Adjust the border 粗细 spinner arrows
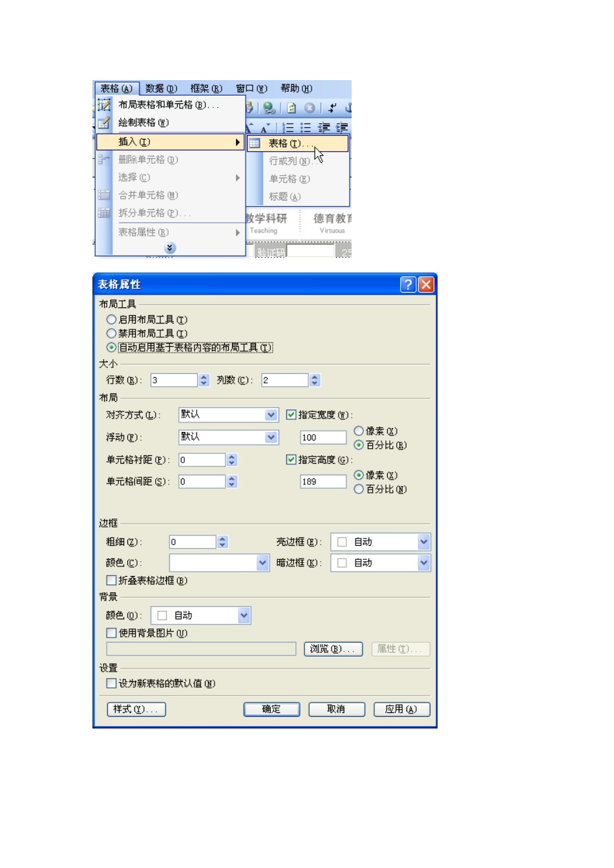Image resolution: width=614 pixels, height=868 pixels. (x=223, y=542)
